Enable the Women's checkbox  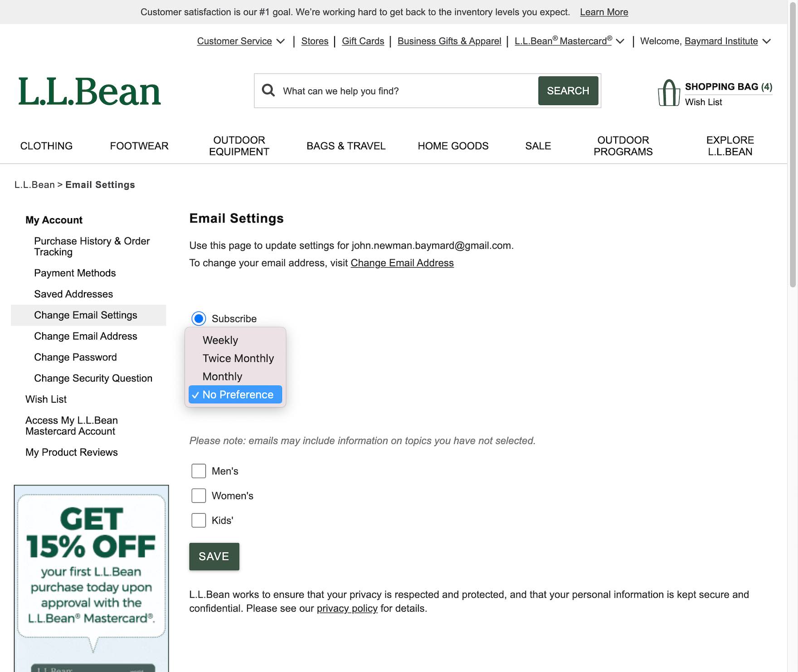(x=199, y=496)
